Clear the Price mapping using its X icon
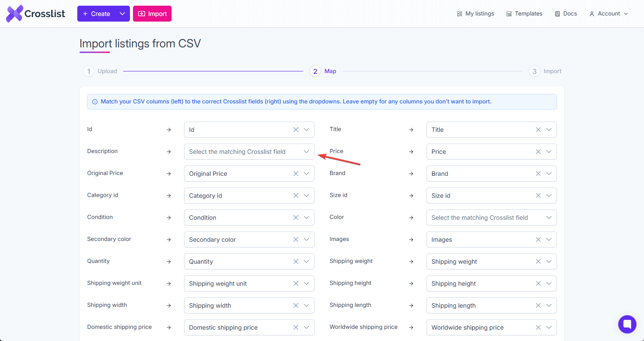 coord(538,152)
